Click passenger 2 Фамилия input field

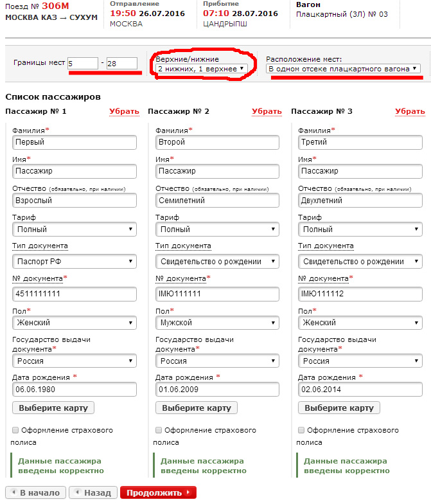pyautogui.click(x=217, y=142)
